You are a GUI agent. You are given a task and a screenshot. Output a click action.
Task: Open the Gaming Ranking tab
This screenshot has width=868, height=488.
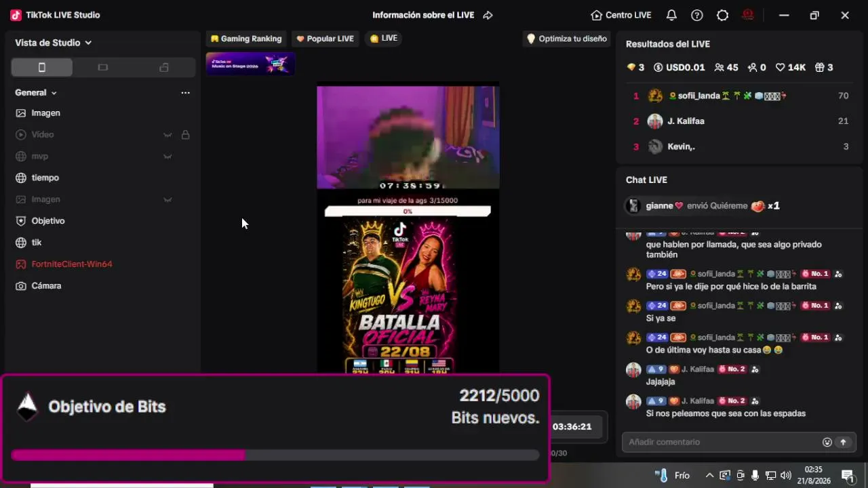point(245,39)
